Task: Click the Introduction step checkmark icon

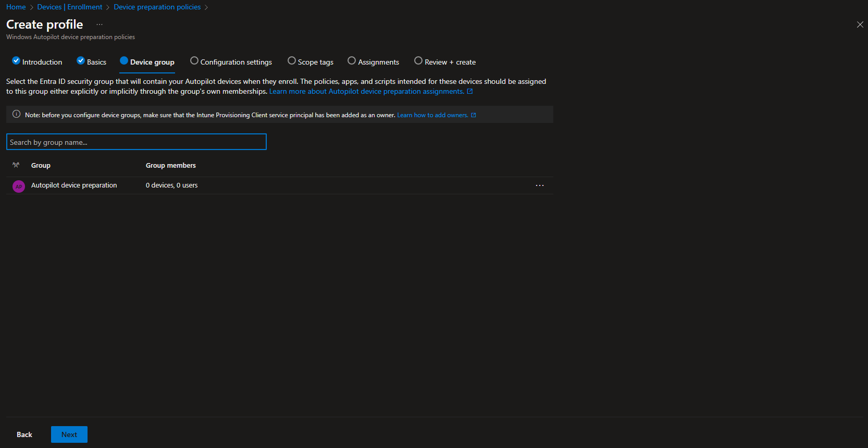Action: 16,61
